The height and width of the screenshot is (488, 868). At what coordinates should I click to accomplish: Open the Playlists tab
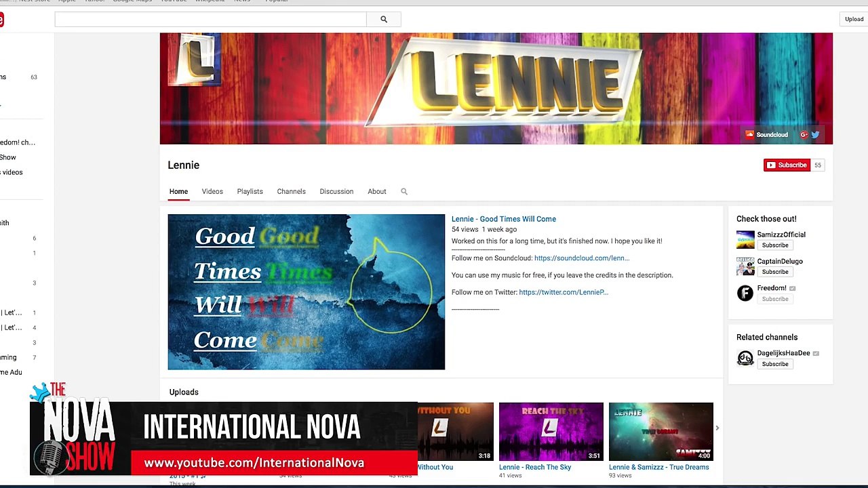click(x=250, y=191)
